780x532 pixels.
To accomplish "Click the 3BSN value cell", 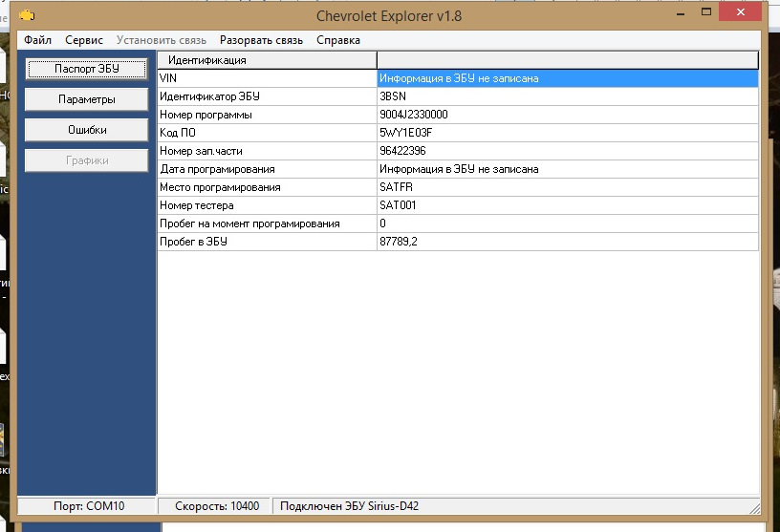I will click(x=568, y=96).
